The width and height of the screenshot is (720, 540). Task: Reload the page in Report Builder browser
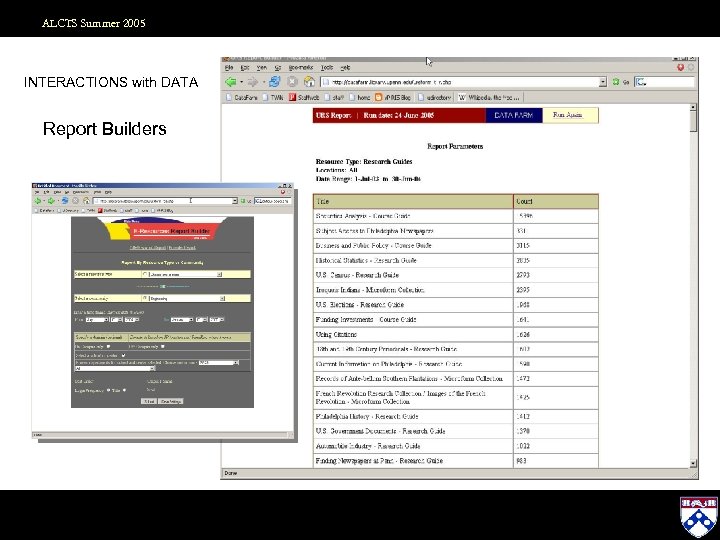[65, 201]
